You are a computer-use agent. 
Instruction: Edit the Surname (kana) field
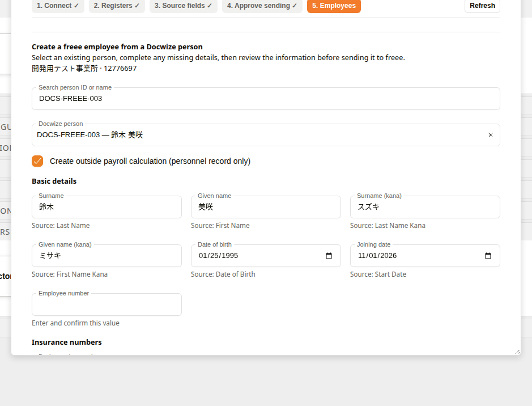425,207
